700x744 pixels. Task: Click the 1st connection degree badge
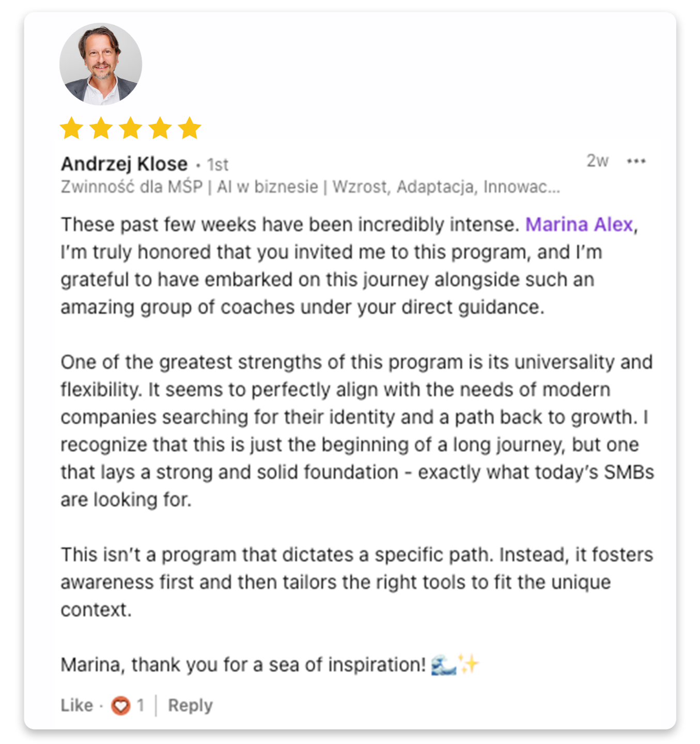coord(217,165)
